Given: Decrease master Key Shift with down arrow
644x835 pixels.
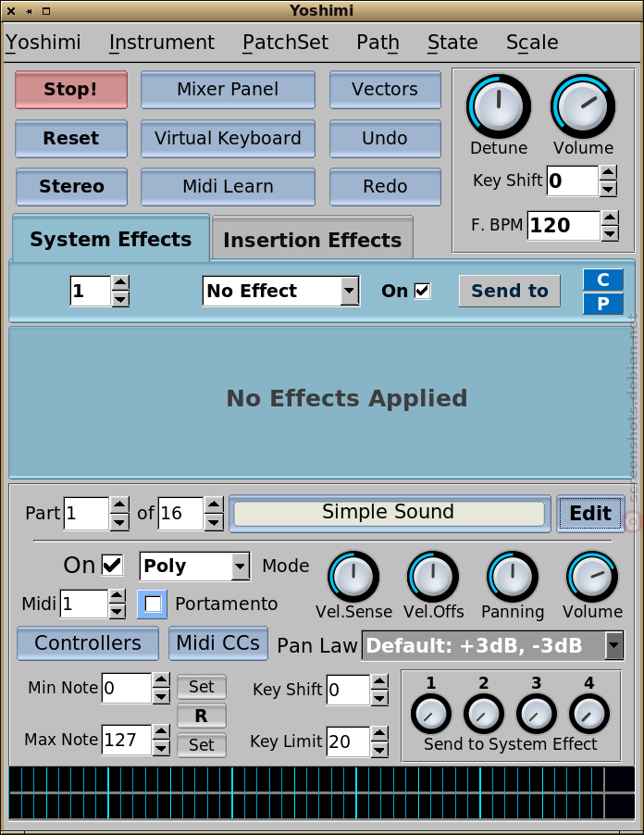Looking at the screenshot, I should pos(608,189).
